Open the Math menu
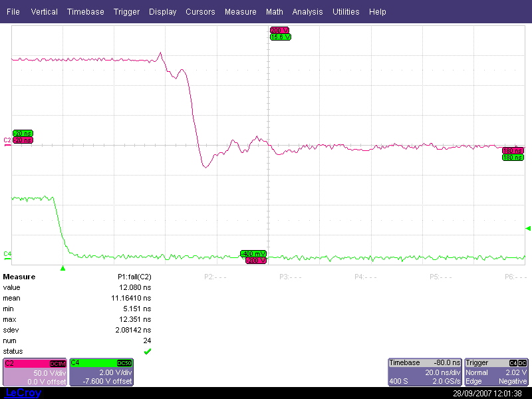Viewport: 532px width, 399px height. (x=275, y=11)
